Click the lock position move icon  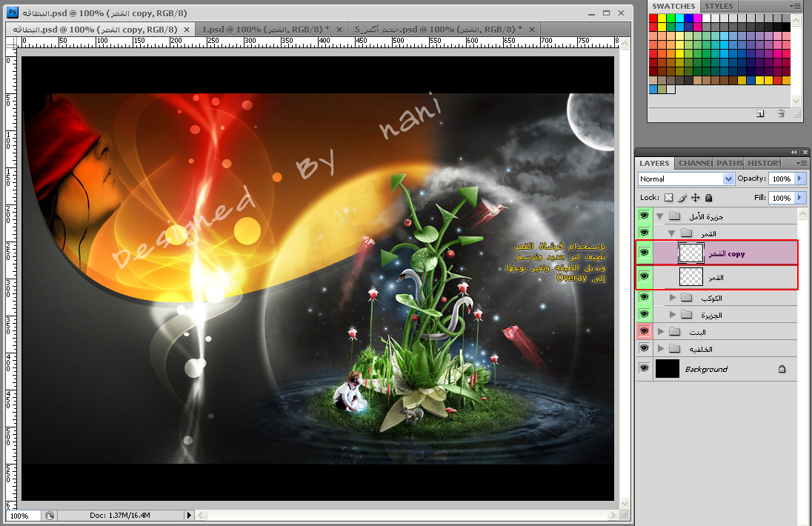pyautogui.click(x=696, y=198)
